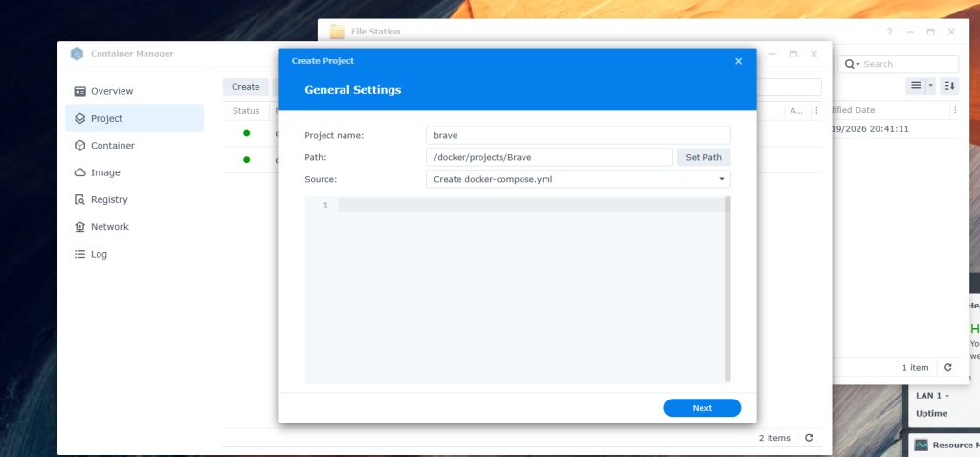Click the compose editor vertical scrollbar

727,288
